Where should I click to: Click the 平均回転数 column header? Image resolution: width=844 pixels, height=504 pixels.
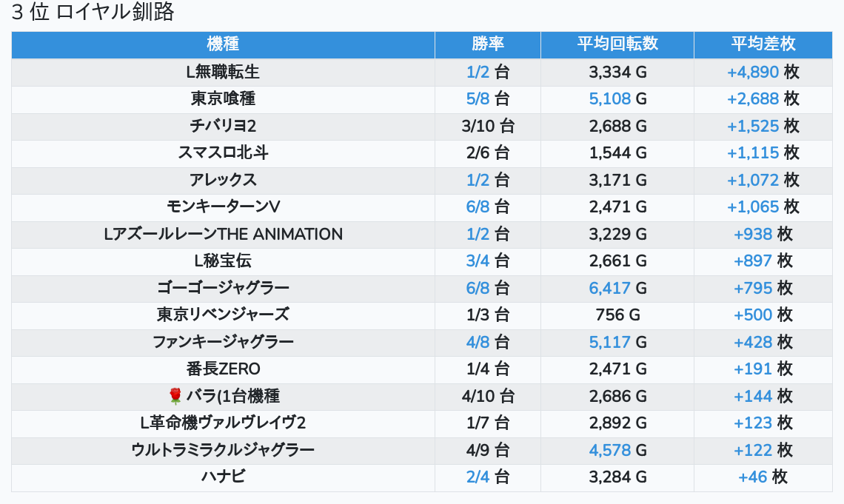617,44
